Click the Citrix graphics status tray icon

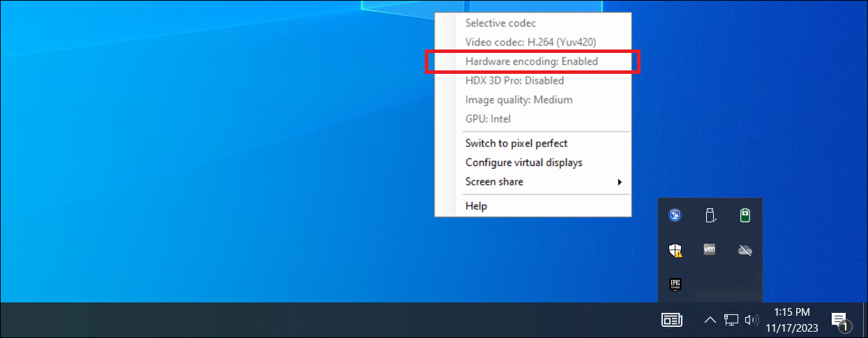pos(675,215)
